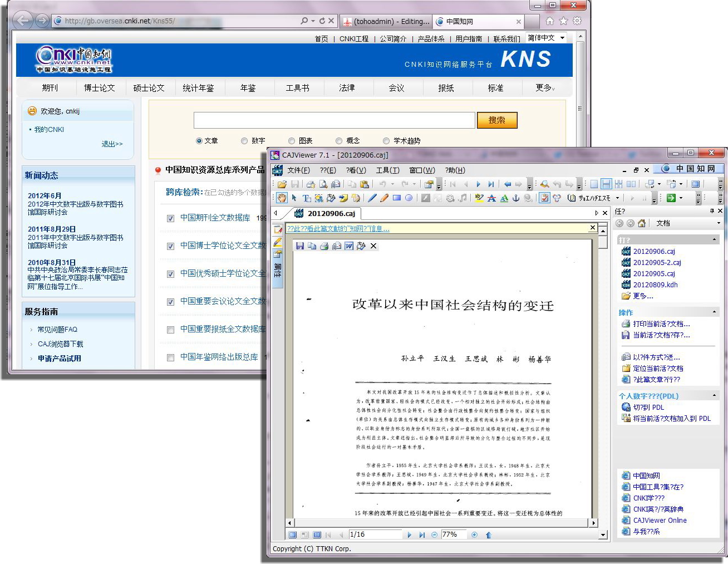Image resolution: width=728 pixels, height=564 pixels.
Task: Select the 数字 radio button
Action: 244,141
